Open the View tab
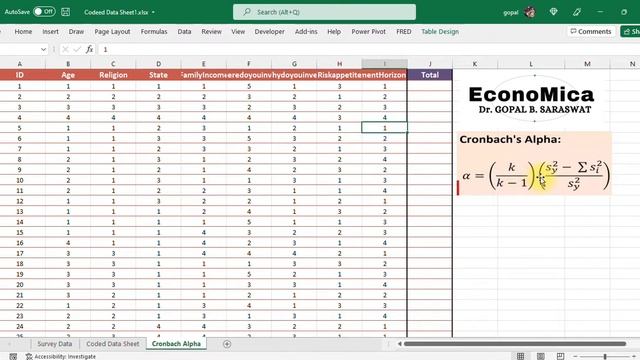This screenshot has width=640, height=360. tap(238, 31)
